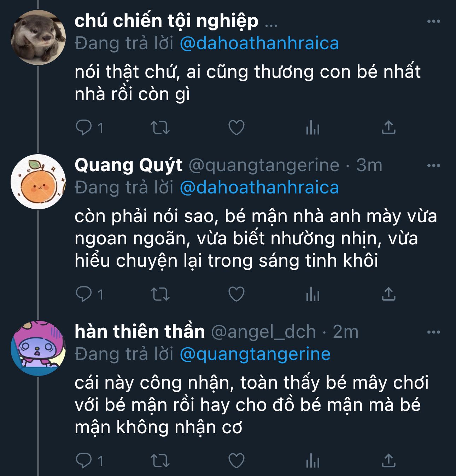Share chú chiến tội nghiệp's tweet
Viewport: 456px width, 476px height.
388,128
